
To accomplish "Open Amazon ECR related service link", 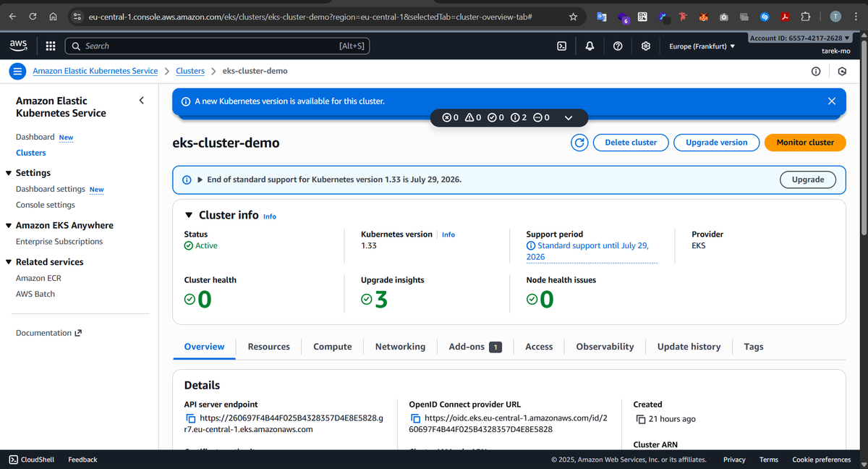I will tap(38, 278).
